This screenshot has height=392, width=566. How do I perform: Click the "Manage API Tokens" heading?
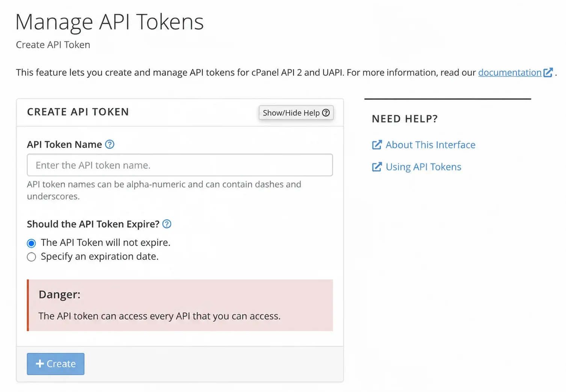(109, 22)
